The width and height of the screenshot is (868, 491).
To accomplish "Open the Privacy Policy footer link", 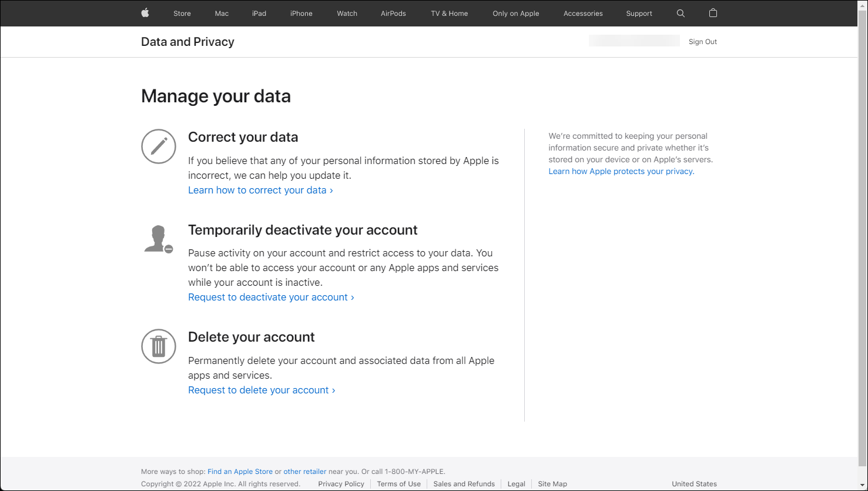I will (x=341, y=484).
